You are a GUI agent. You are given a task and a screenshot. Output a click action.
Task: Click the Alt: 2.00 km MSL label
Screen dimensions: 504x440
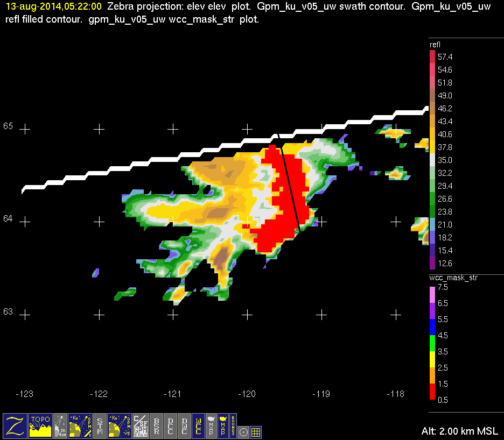[460, 431]
